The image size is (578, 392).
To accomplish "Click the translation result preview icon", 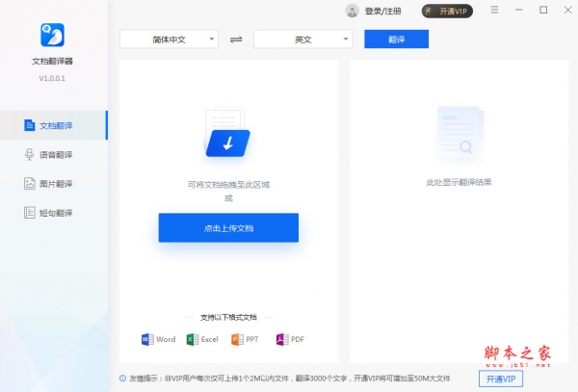I will point(460,133).
